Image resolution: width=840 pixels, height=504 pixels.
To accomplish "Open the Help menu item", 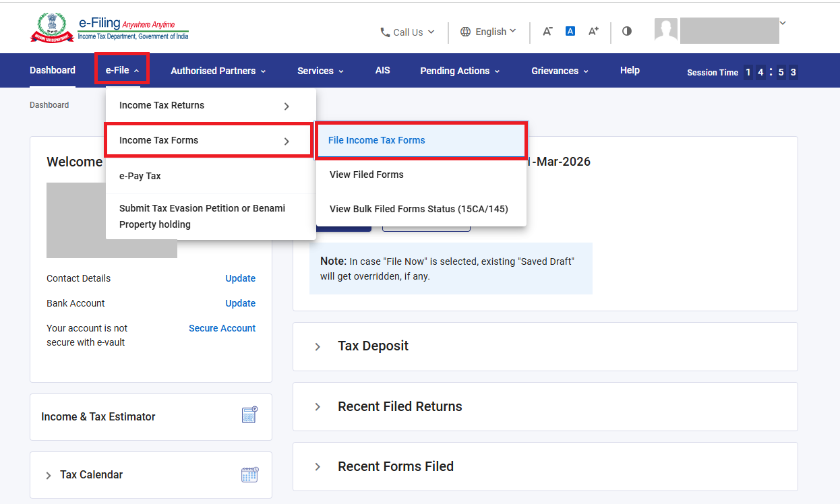I will pos(630,70).
